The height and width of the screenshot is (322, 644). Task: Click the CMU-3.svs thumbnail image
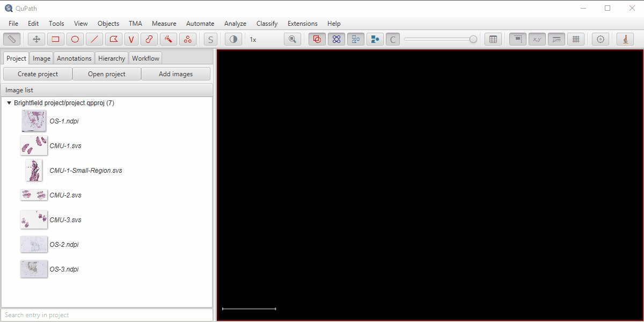[x=34, y=219]
